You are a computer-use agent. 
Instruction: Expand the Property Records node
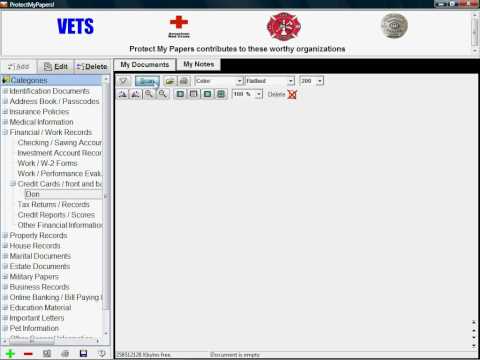(5, 236)
